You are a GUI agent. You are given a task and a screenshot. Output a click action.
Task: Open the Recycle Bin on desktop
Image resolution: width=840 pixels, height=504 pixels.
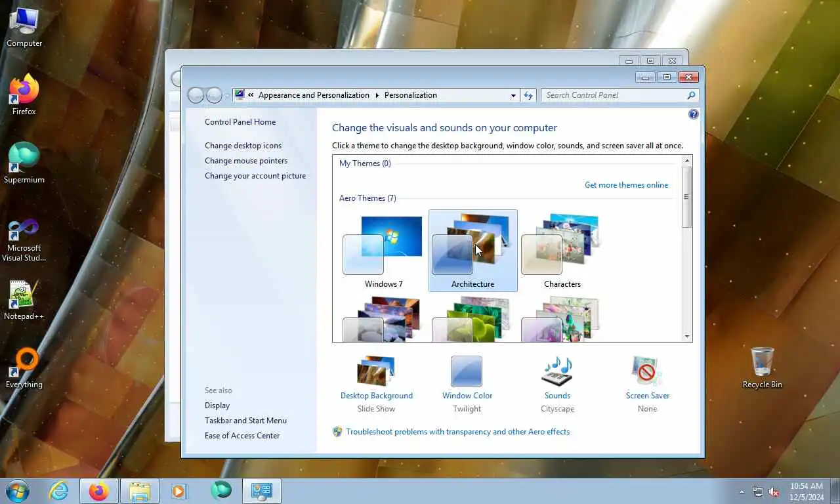[x=762, y=368]
